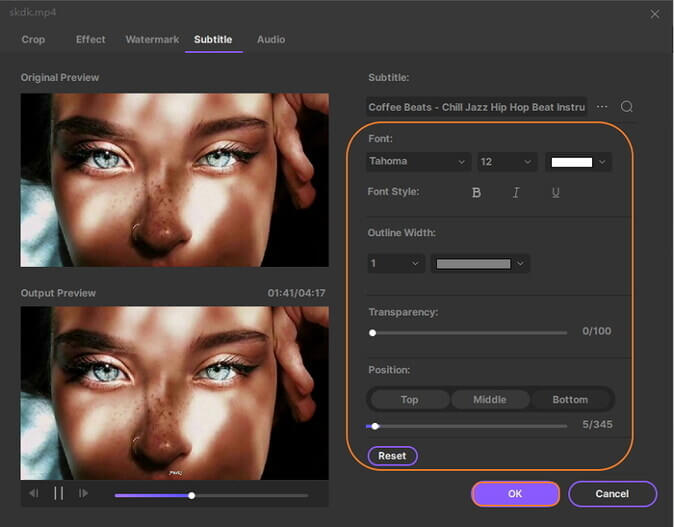Click the Original Preview video image

tap(175, 180)
